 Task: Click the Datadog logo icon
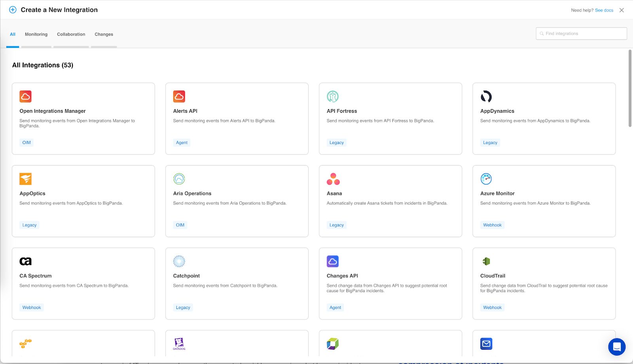179,344
